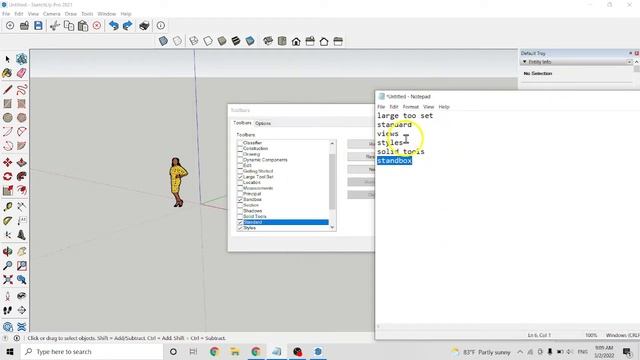Choose the Rotate tool
The width and height of the screenshot is (640, 360).
click(x=7, y=176)
